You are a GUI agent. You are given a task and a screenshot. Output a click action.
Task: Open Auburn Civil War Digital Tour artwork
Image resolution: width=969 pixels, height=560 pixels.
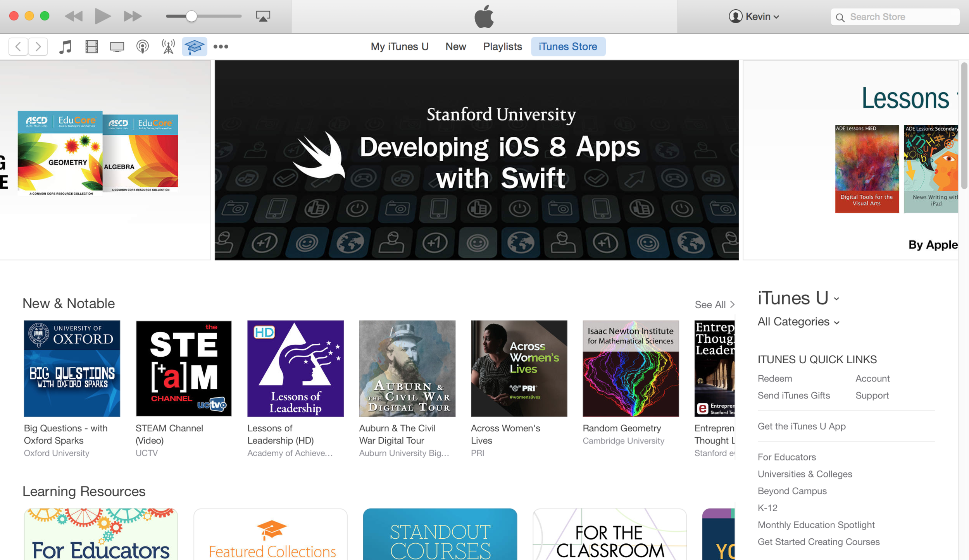(407, 368)
